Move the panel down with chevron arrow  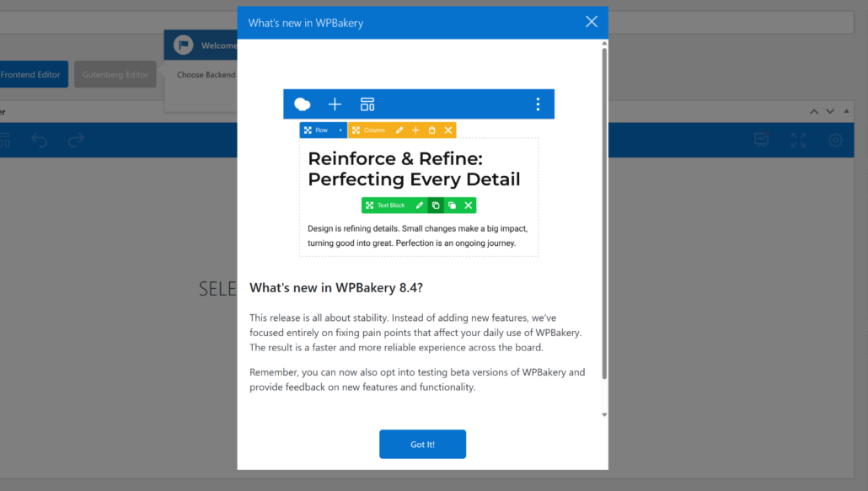[830, 111]
